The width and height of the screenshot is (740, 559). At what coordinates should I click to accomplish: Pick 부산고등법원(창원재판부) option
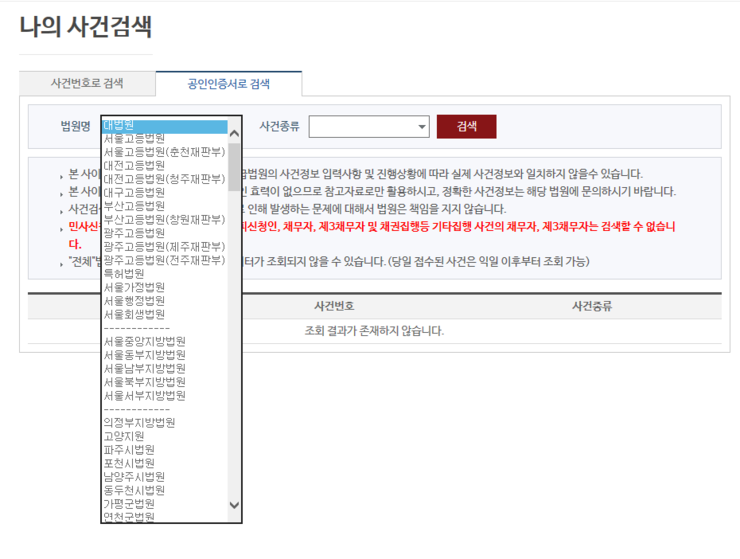coord(165,220)
